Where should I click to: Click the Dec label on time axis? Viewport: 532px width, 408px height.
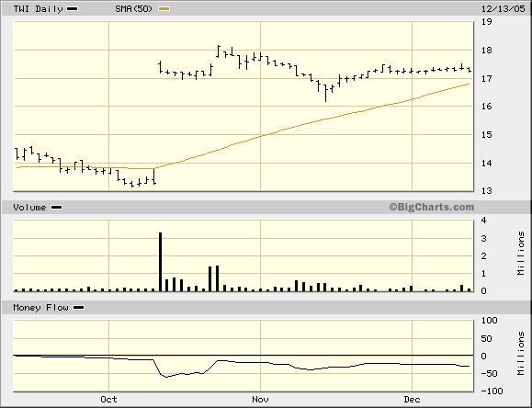click(412, 400)
